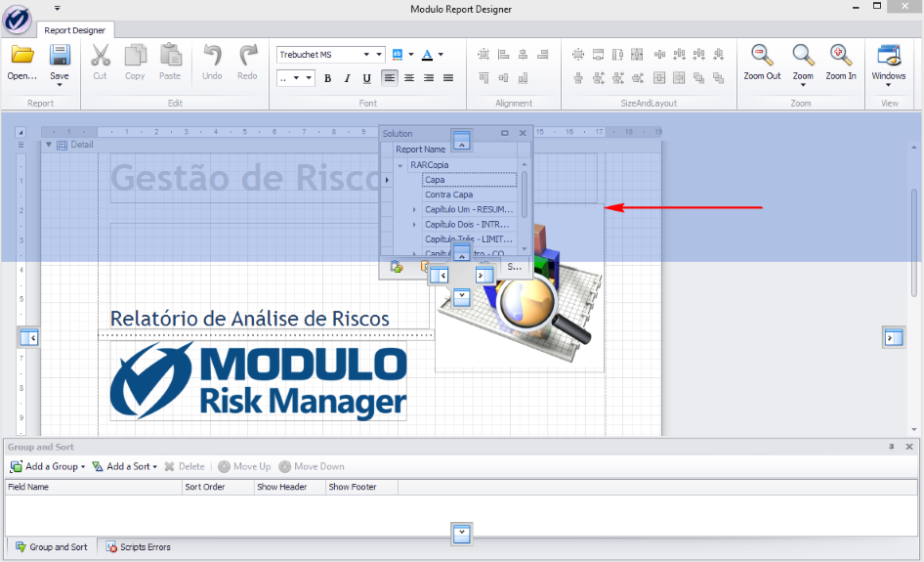Image resolution: width=924 pixels, height=562 pixels.
Task: Expand the Capítulo Um tree node
Action: (414, 210)
